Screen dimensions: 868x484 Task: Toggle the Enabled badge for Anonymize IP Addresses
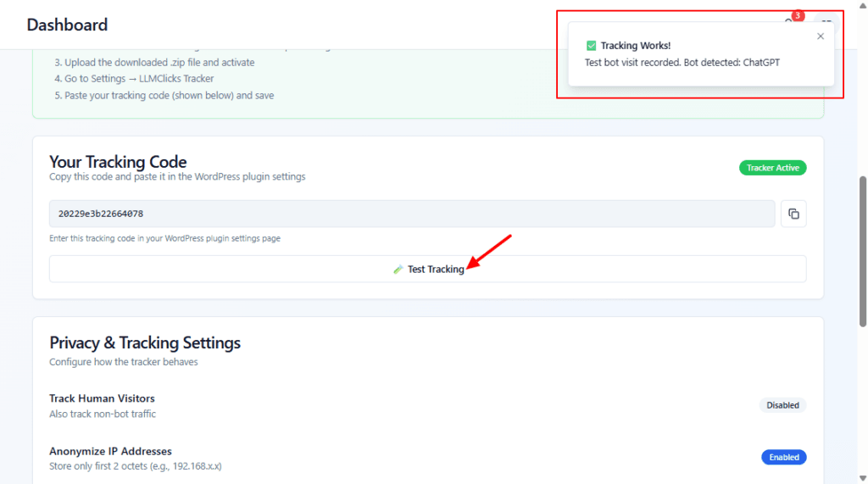point(783,457)
